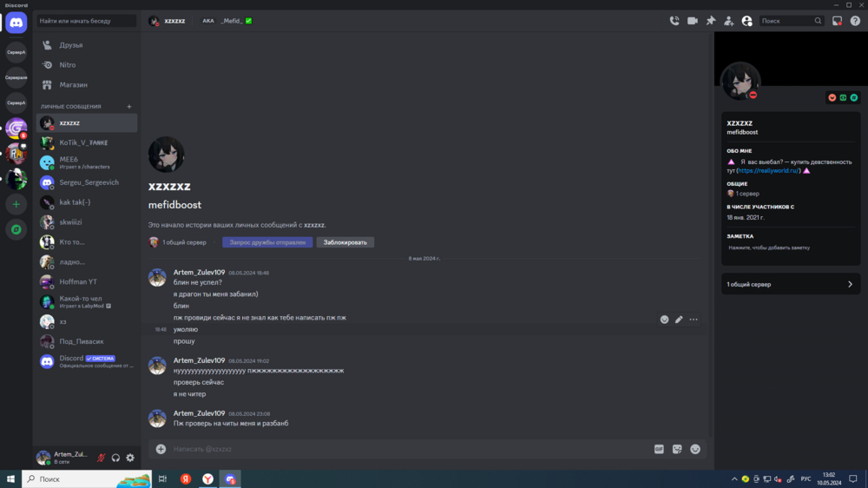Screen dimensions: 868x488
Task: Click the find or start conversation field
Action: 86,21
